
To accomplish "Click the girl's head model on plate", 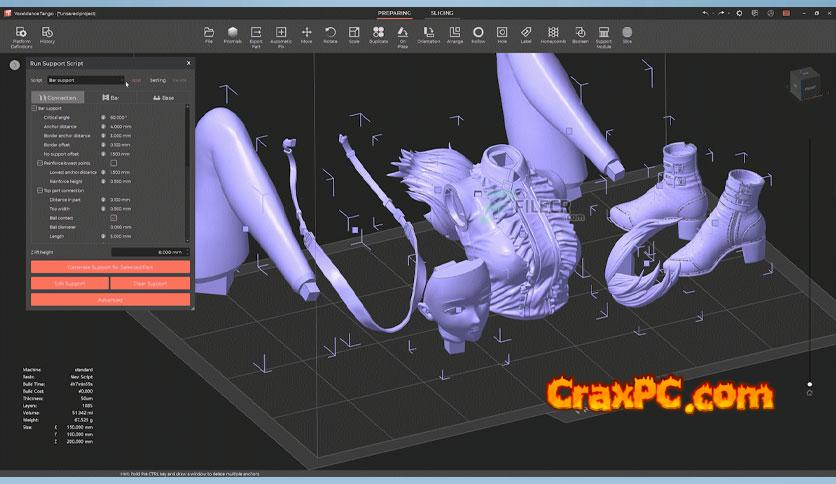I will 457,305.
